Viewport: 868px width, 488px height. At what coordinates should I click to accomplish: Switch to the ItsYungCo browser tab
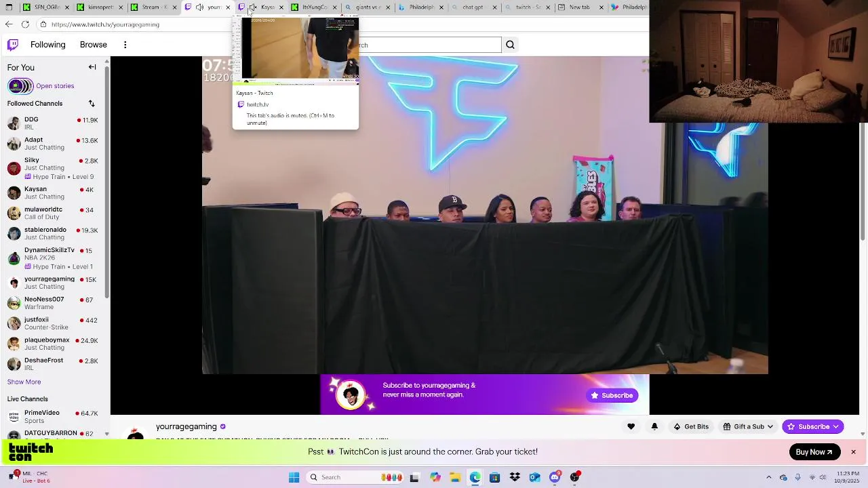point(315,7)
